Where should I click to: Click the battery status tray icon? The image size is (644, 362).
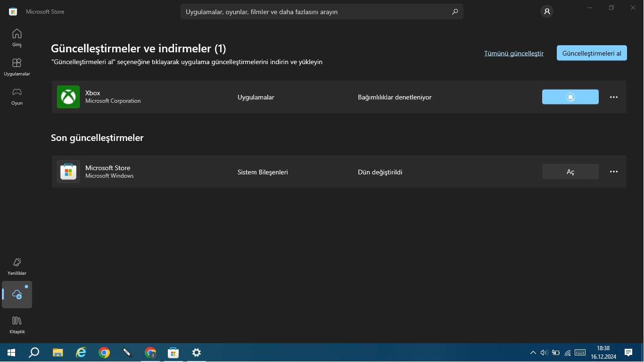[x=556, y=353]
